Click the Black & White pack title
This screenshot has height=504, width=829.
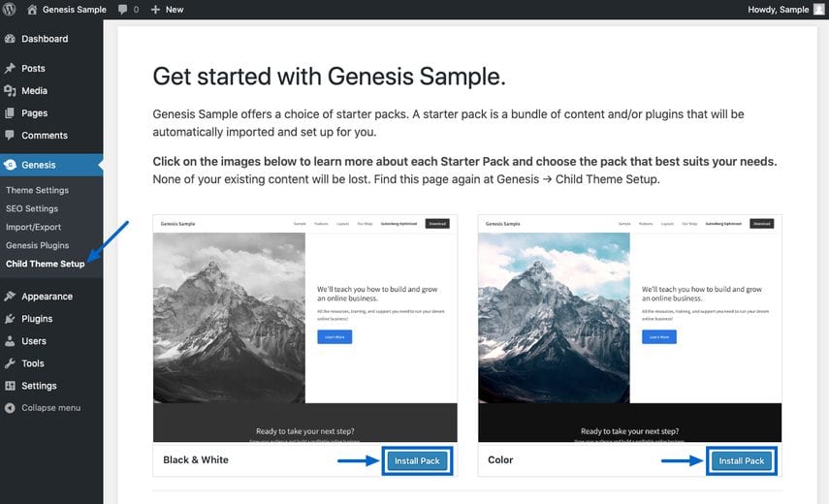[196, 459]
